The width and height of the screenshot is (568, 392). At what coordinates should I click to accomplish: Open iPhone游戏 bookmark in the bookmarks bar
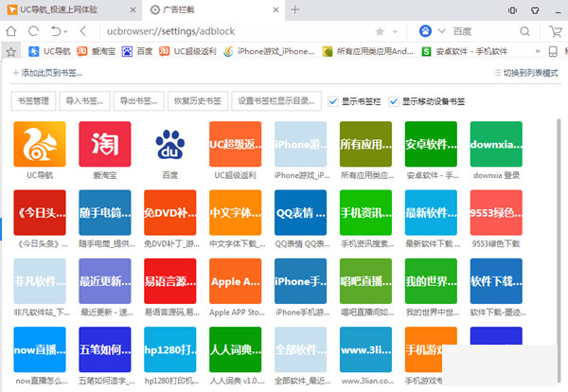click(x=269, y=51)
